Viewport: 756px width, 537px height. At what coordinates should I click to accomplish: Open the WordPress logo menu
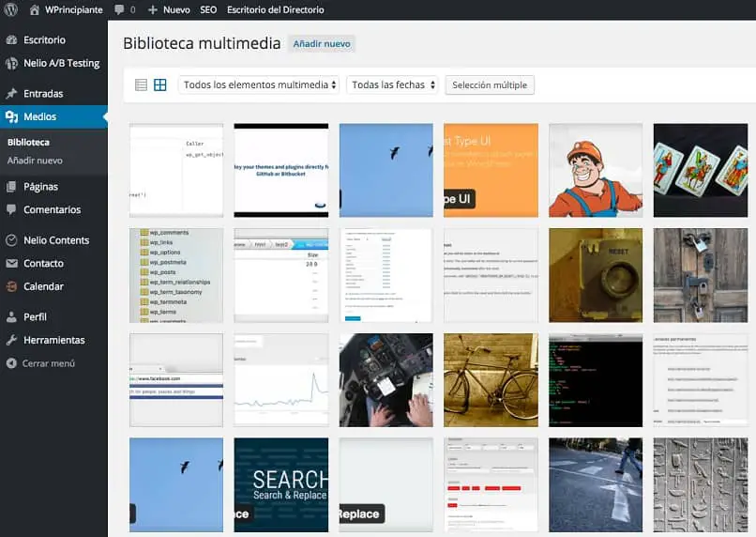[x=11, y=9]
